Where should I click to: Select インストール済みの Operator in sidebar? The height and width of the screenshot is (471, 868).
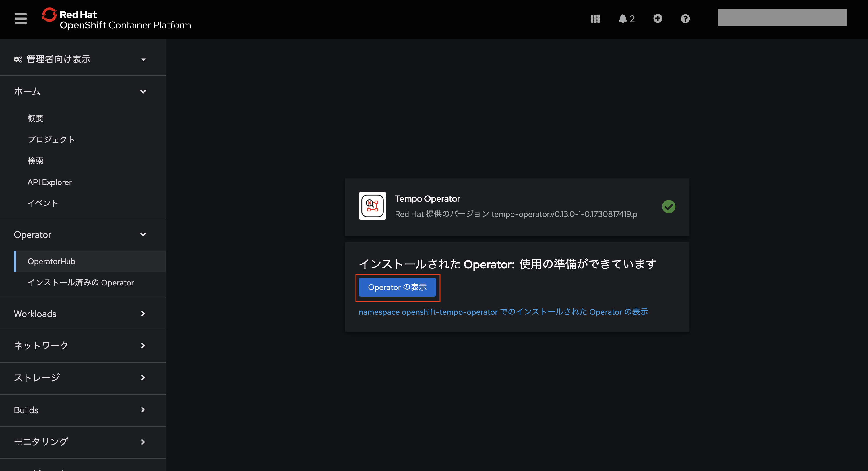point(81,283)
